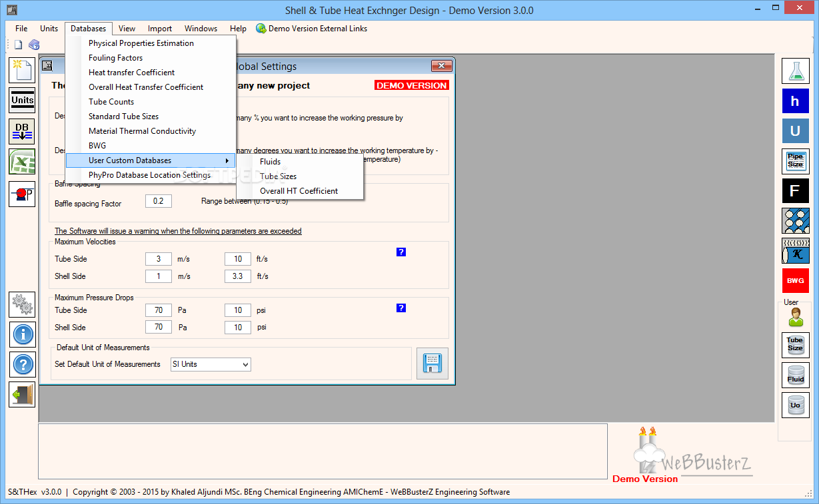The image size is (819, 504).
Task: Open the green flask physical properties icon
Action: pos(795,71)
